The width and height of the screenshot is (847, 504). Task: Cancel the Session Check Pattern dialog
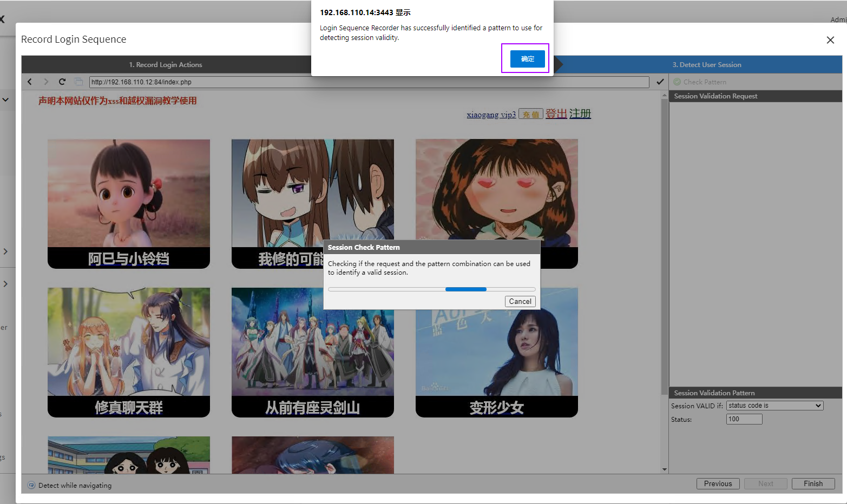520,301
